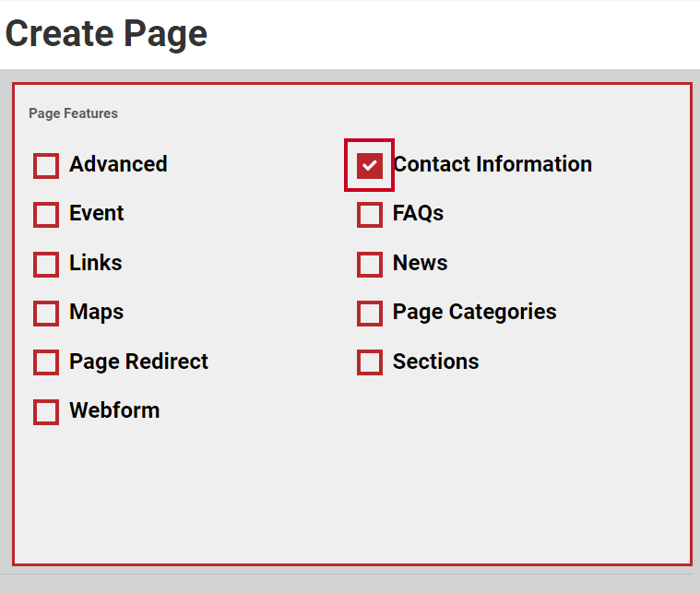Screen dimensions: 700x593
Task: Click the Page Redirect label
Action: (139, 362)
